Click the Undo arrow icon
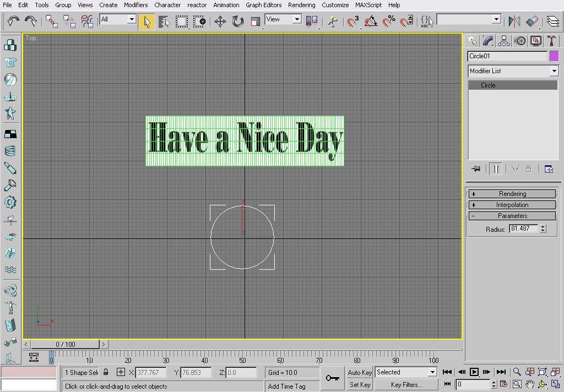Screen dimensions: 564x392 [13, 21]
